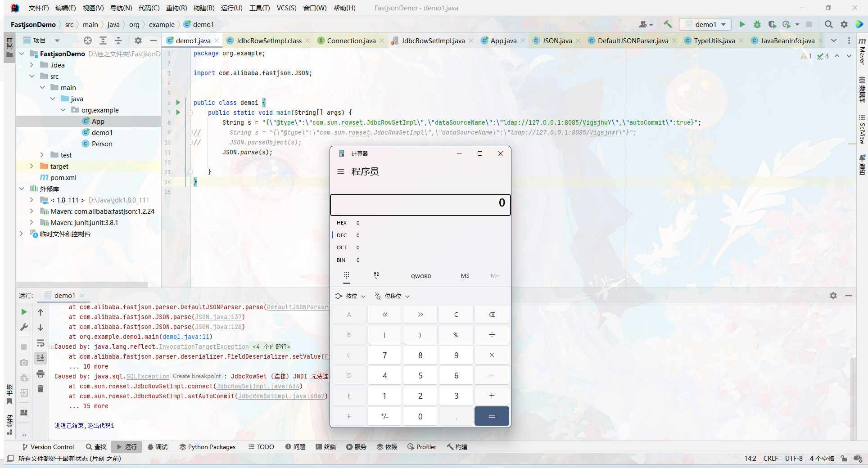Screen dimensions: 868x468
Task: Switch to JdbcRowSetImpl.class tab
Action: [x=268, y=40]
